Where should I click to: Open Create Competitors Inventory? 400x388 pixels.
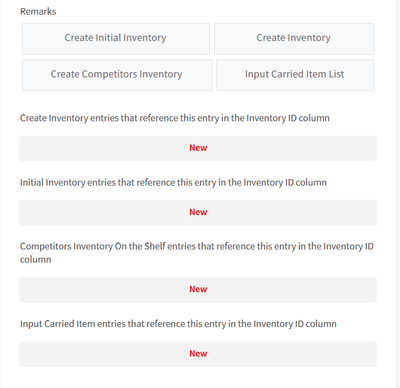pos(117,75)
